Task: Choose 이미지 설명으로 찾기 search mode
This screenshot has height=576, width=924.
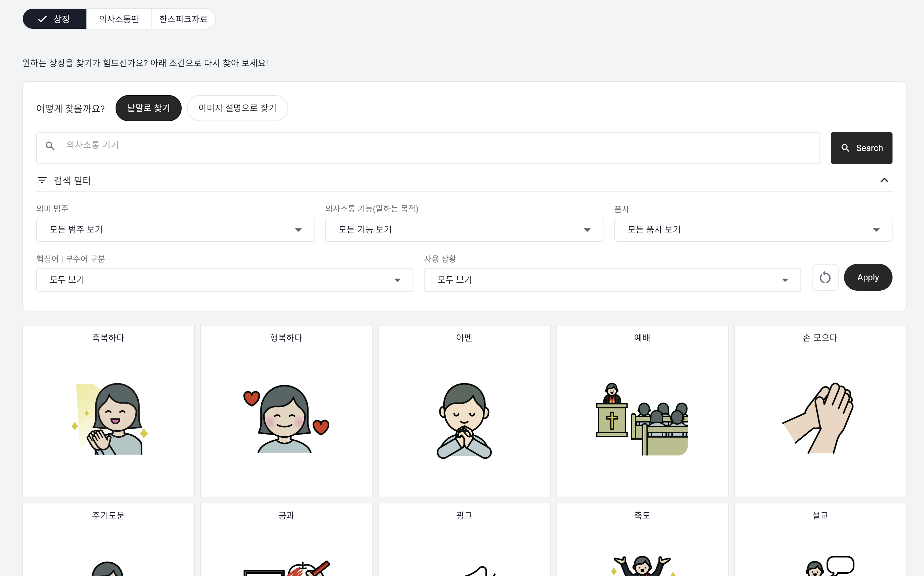Action: [238, 108]
